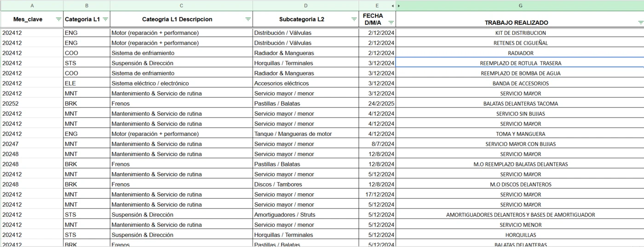Select the ELE category cell
This screenshot has height=247, width=644.
click(86, 84)
